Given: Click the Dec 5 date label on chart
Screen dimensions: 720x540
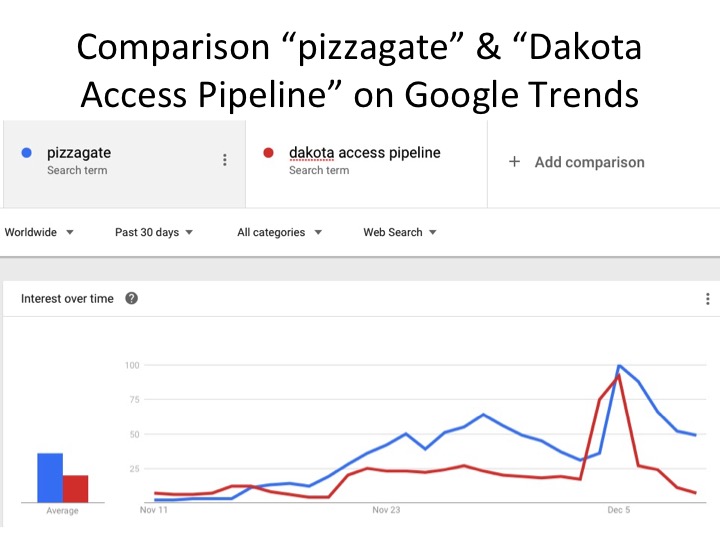Looking at the screenshot, I should 619,509.
